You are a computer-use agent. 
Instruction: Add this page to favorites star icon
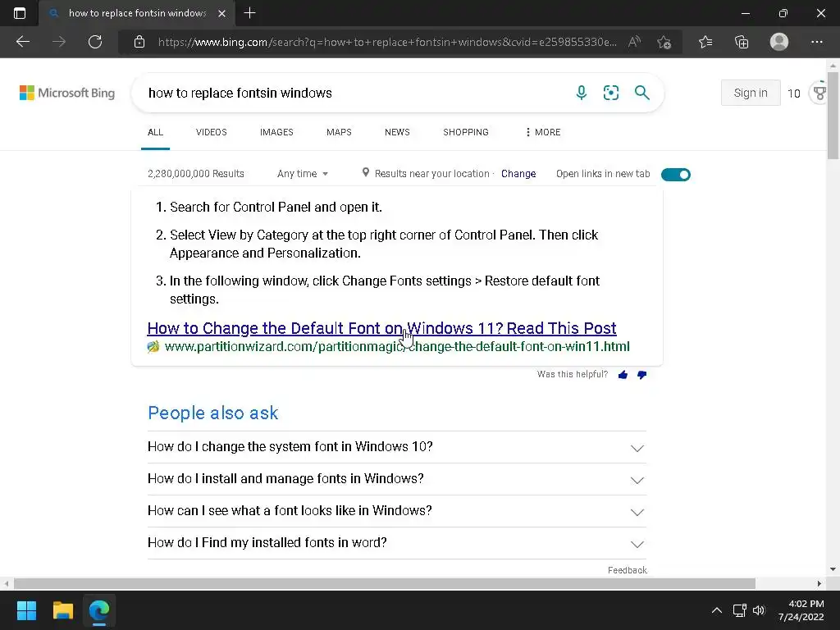tap(664, 42)
